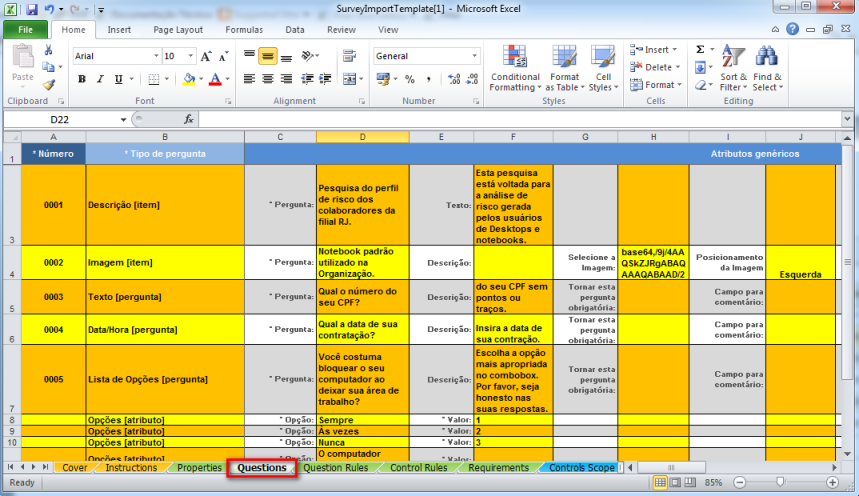
Task: Align text to top of the cell
Action: pos(249,56)
